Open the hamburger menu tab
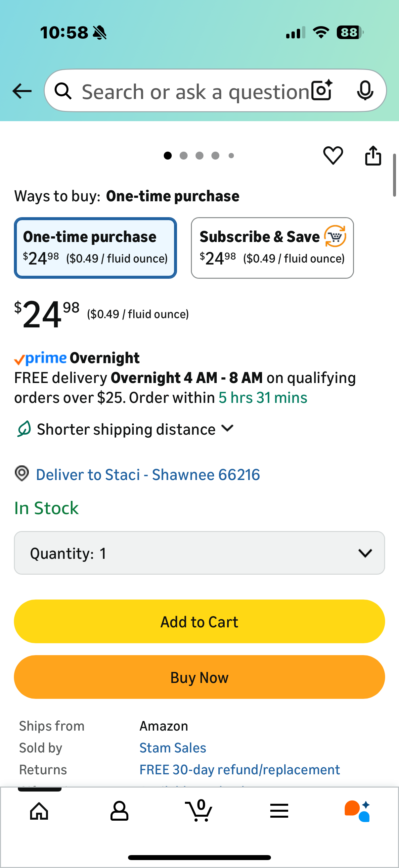Viewport: 399px width, 868px height. pyautogui.click(x=279, y=811)
